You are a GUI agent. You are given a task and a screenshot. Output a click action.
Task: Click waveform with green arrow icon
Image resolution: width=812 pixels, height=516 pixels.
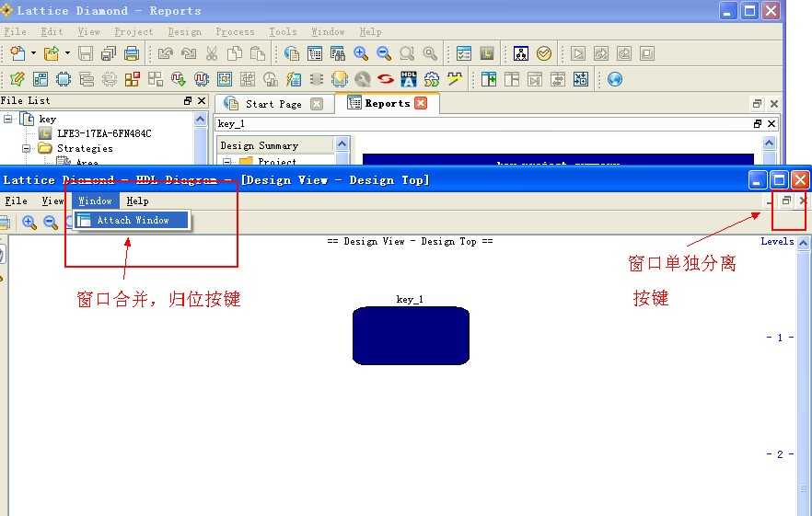(179, 79)
